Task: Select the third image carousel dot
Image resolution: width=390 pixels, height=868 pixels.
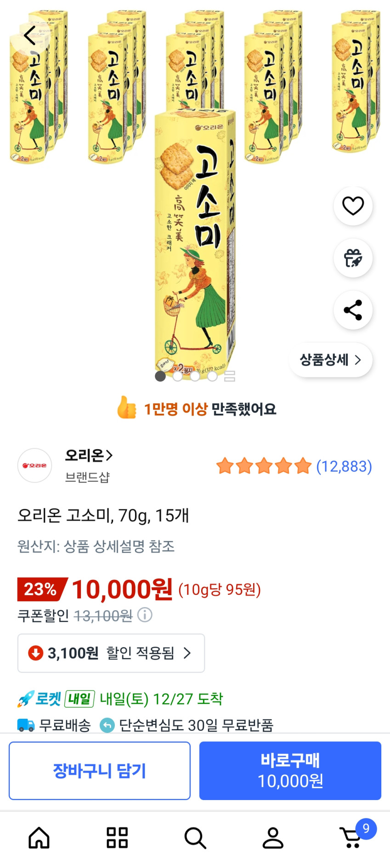Action: pos(195,376)
